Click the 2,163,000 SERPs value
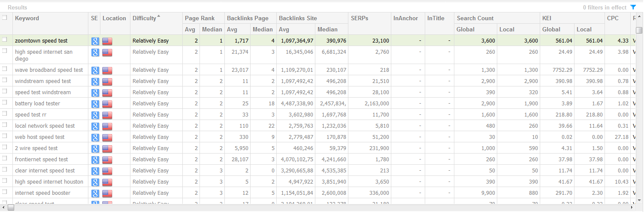Viewport: 644px width, 212px height. coord(377,104)
